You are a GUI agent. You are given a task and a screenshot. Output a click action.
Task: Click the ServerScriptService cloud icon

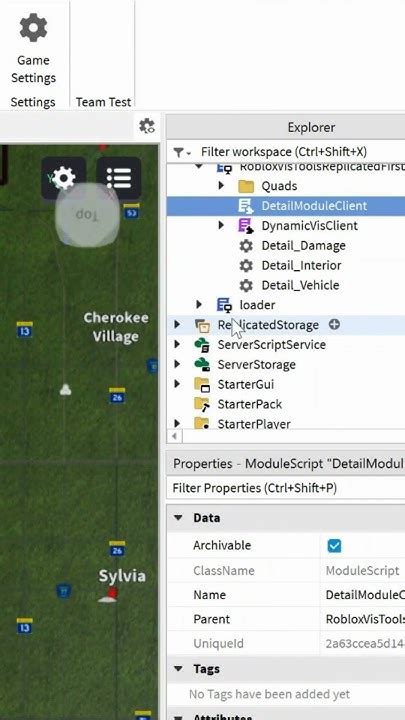point(202,345)
